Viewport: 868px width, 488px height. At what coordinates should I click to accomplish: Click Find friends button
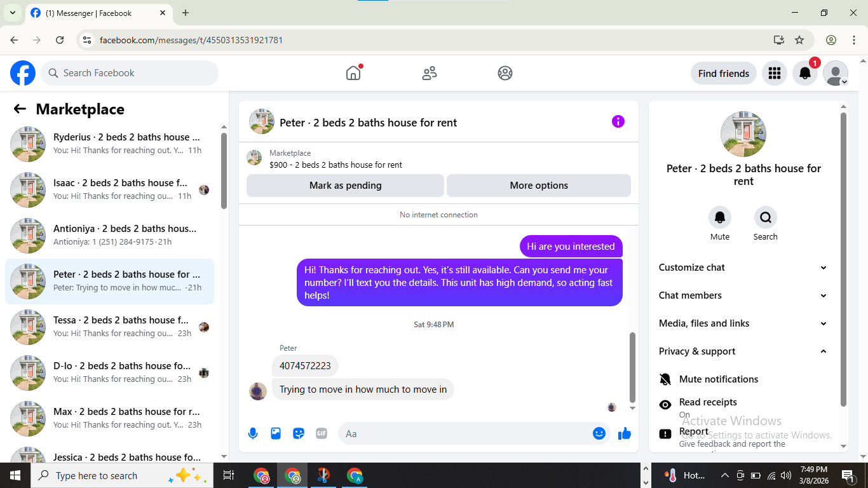(723, 73)
